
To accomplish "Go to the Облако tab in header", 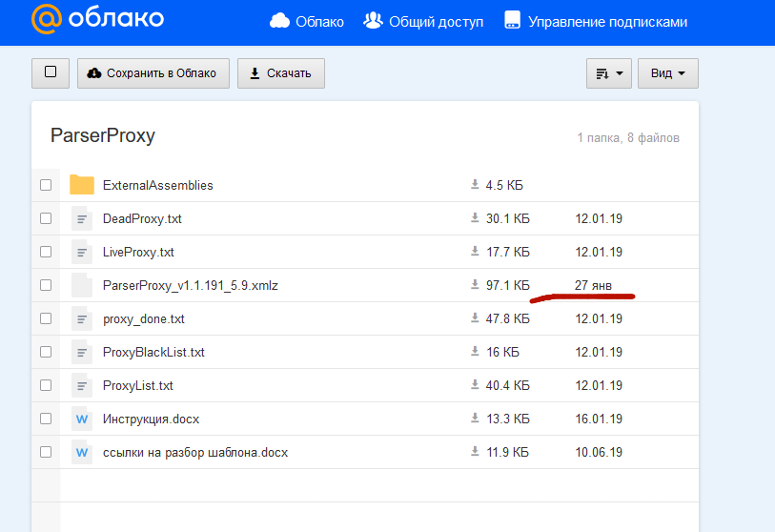I will pyautogui.click(x=307, y=21).
